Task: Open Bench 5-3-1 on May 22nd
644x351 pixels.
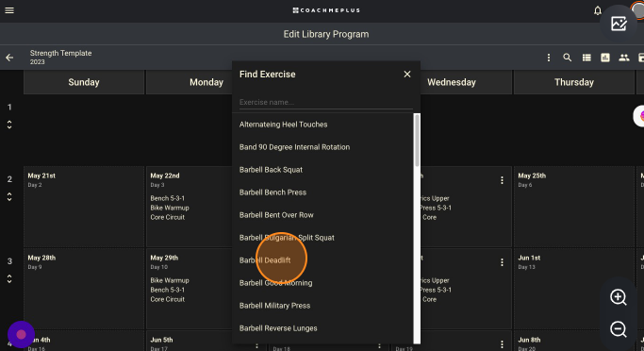Action: [x=167, y=198]
